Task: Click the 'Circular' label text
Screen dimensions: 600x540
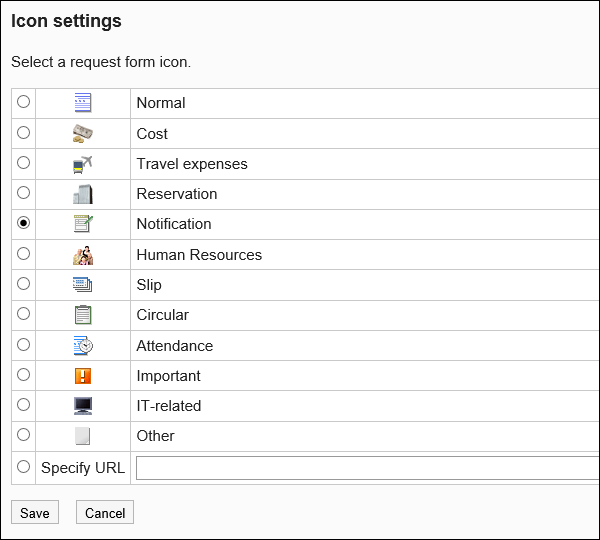Action: point(163,315)
